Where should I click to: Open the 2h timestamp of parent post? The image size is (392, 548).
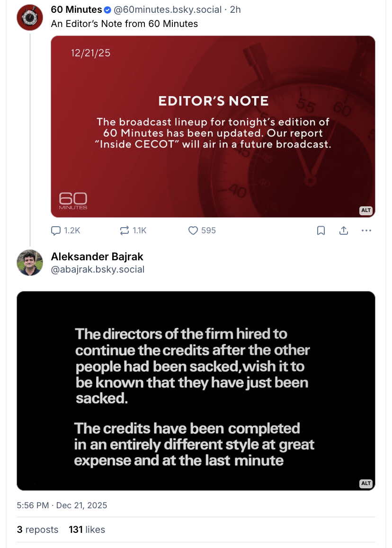(x=235, y=9)
